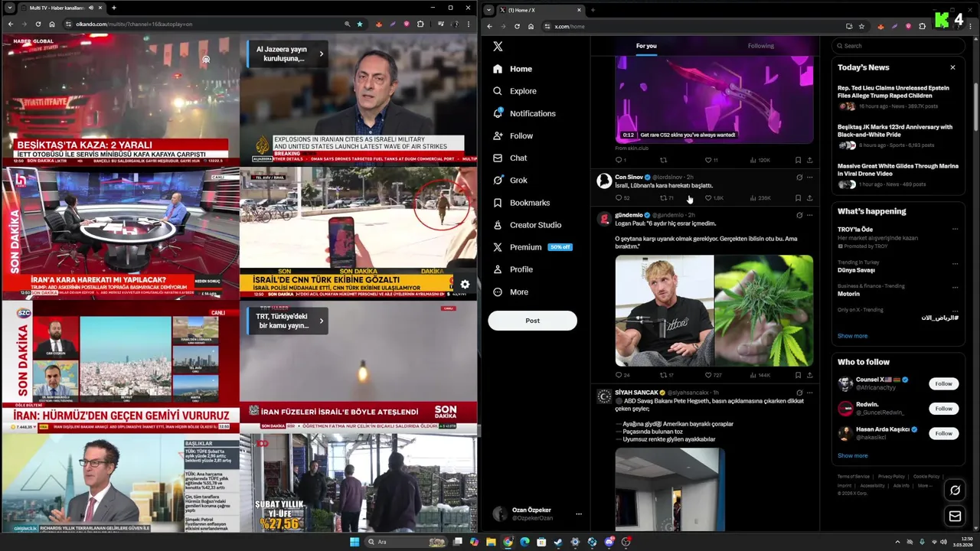Open Explore in X sidebar
The image size is (980, 551).
click(x=514, y=91)
